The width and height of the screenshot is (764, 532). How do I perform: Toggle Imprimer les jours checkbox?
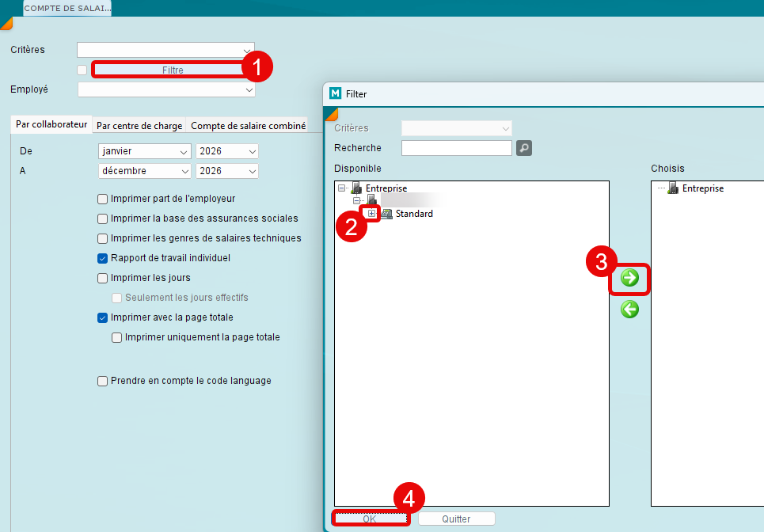(102, 279)
